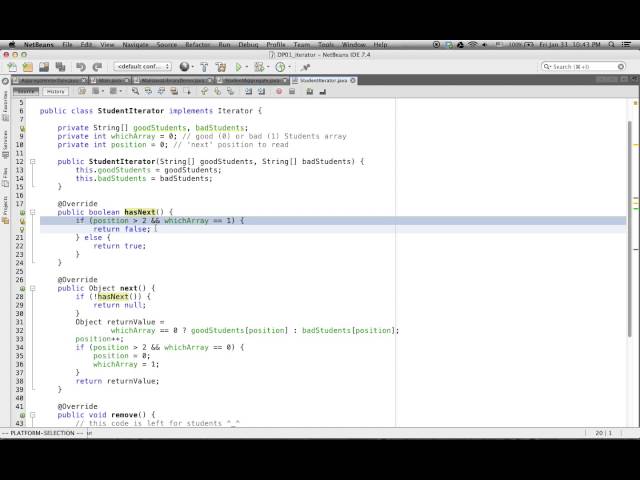This screenshot has height=480, width=640.
Task: Click the Redo arrow icon
Action: [x=97, y=67]
